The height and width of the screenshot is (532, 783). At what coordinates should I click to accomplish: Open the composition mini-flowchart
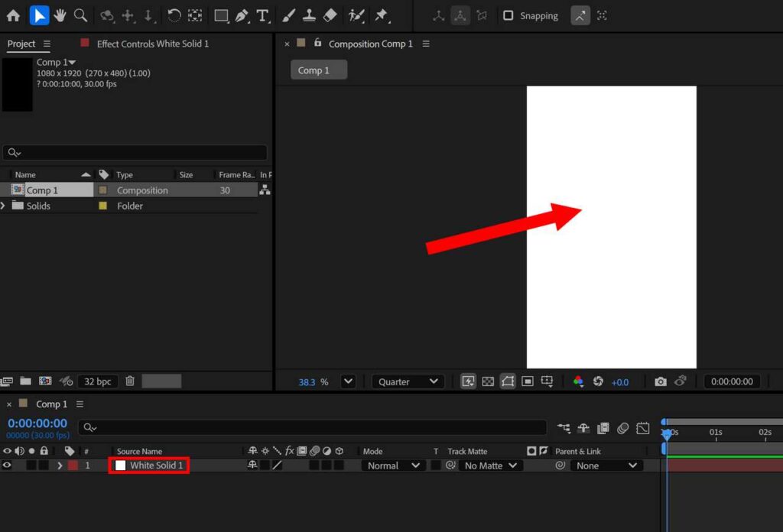(x=564, y=428)
